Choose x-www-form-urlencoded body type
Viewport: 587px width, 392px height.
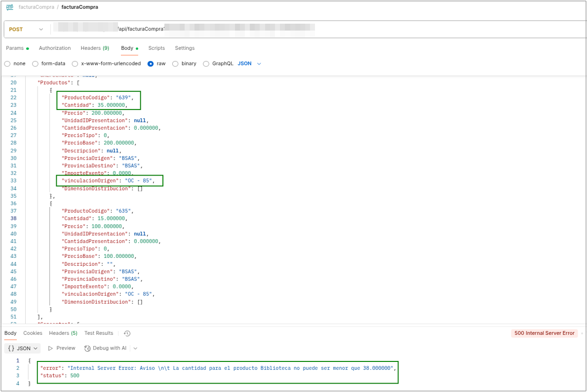click(x=75, y=64)
